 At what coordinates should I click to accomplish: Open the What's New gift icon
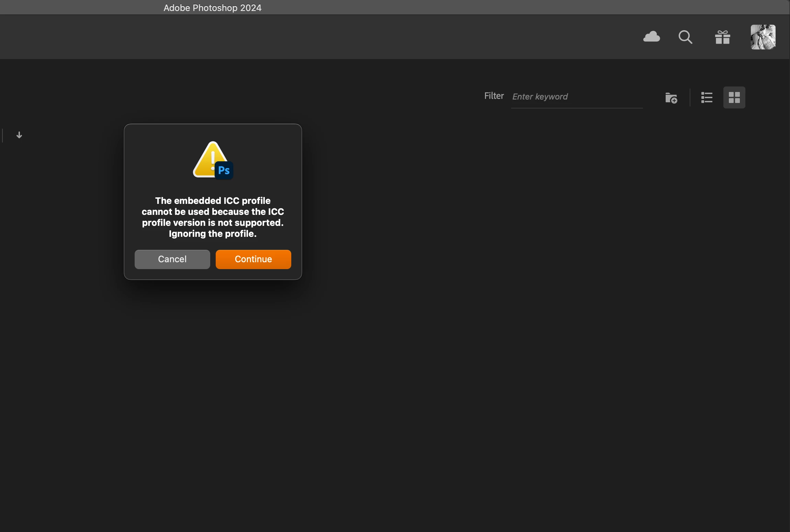pyautogui.click(x=722, y=37)
